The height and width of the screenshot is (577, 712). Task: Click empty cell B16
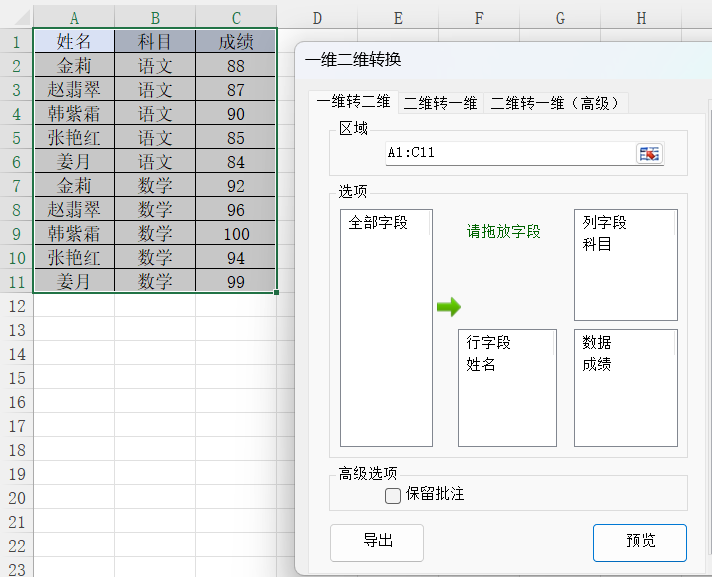pos(155,402)
